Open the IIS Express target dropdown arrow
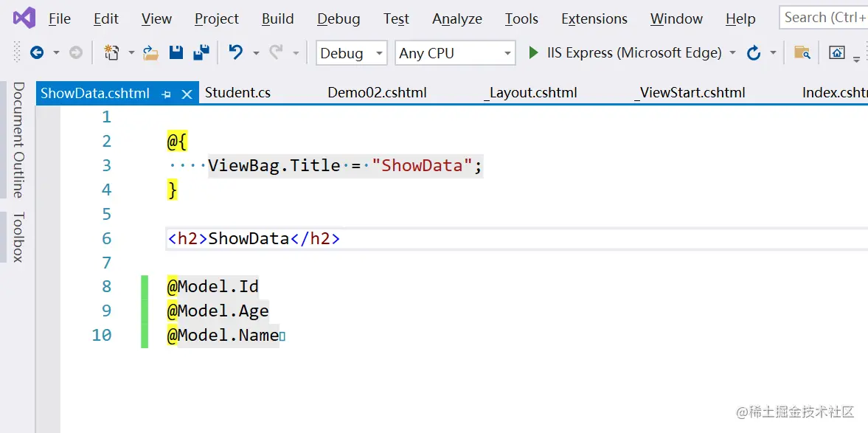868x433 pixels. click(x=732, y=53)
